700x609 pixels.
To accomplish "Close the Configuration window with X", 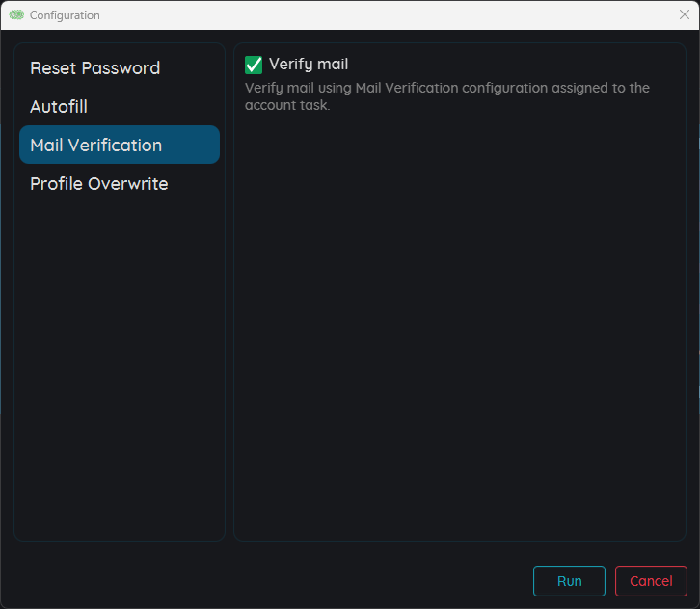I will coord(685,14).
